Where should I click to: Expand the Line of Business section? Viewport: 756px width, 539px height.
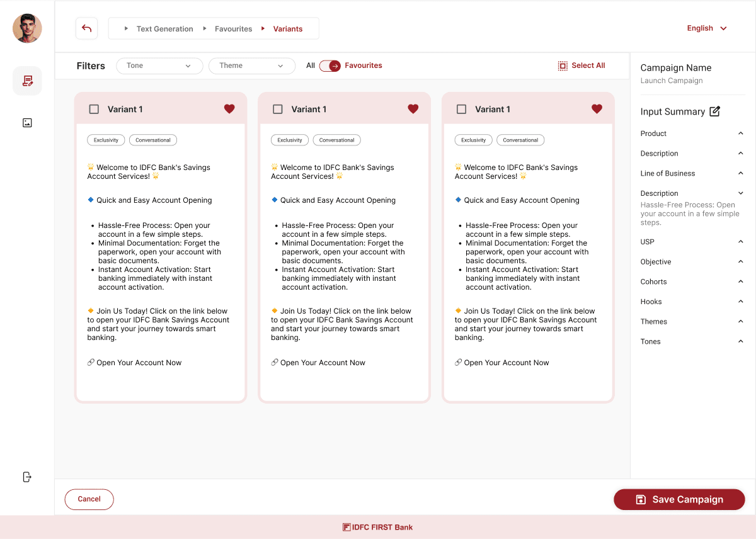click(x=741, y=173)
